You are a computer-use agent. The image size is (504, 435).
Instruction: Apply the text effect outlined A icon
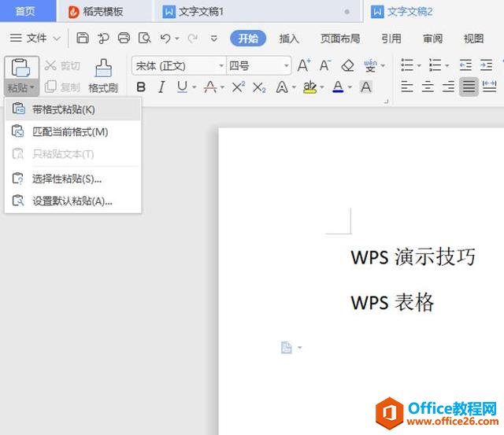point(282,87)
